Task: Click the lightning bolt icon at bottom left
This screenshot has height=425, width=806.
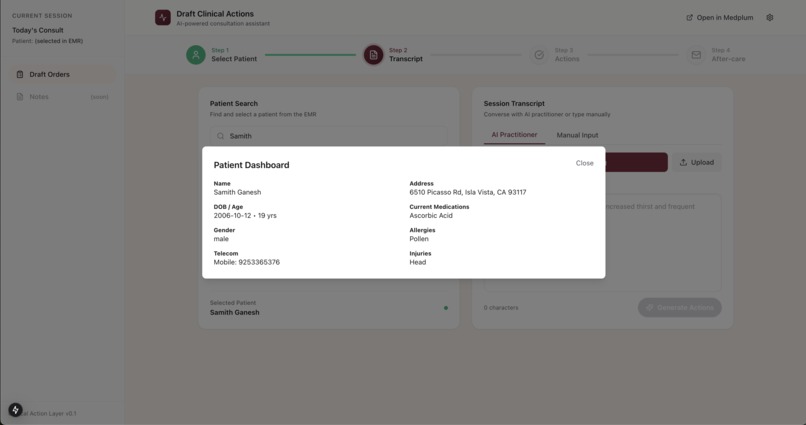Action: click(15, 410)
